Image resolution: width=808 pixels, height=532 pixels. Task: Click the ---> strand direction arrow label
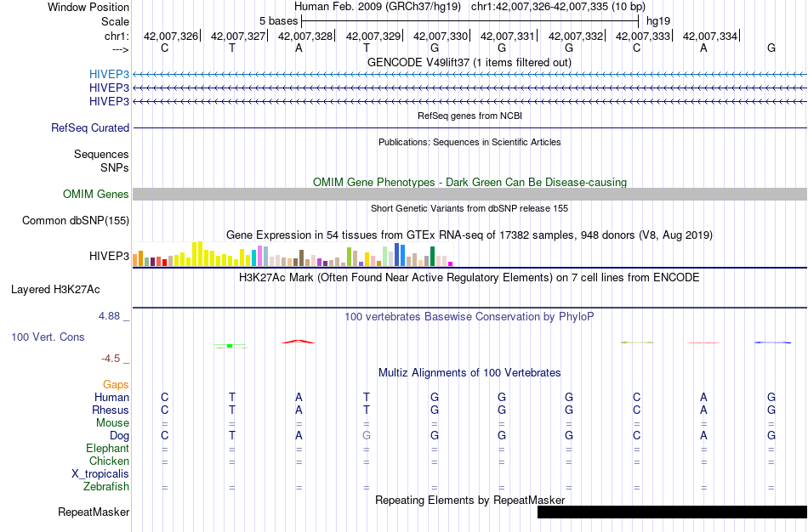pyautogui.click(x=120, y=49)
